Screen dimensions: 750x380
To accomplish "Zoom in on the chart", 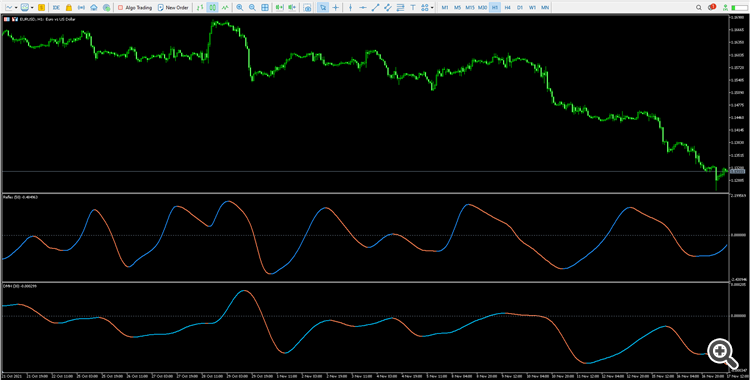I will (x=240, y=8).
